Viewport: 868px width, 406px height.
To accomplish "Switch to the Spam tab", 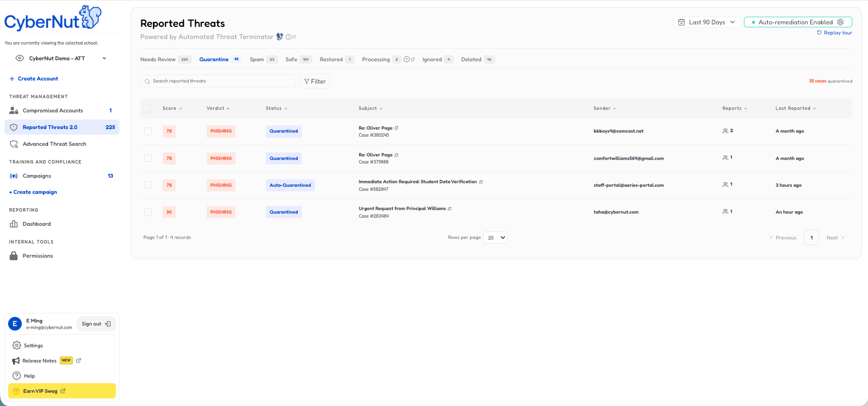I will tap(263, 59).
